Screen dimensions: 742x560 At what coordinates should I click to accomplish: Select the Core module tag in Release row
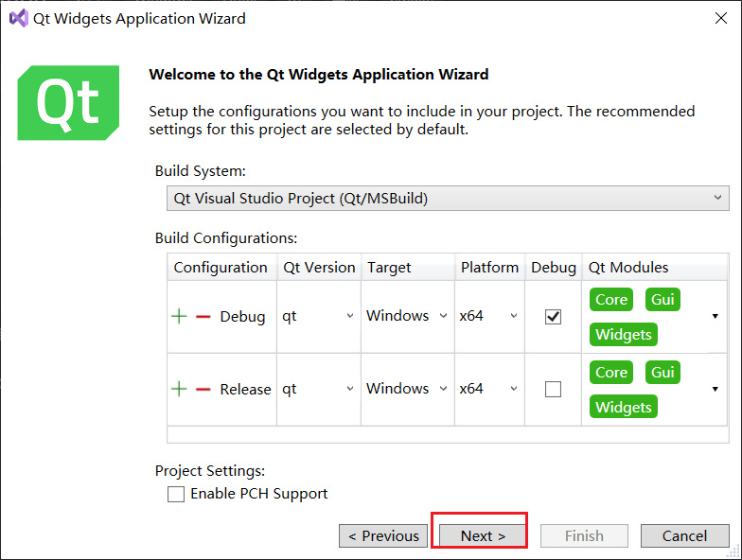click(x=611, y=373)
